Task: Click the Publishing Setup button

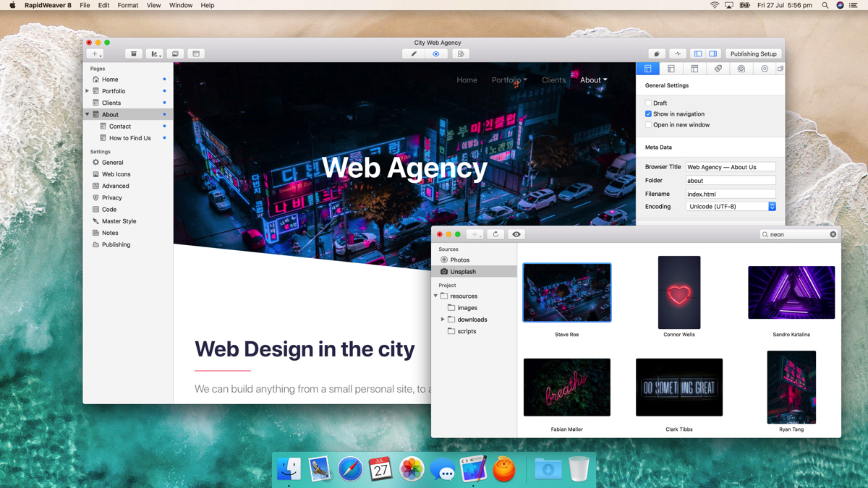Action: click(753, 53)
